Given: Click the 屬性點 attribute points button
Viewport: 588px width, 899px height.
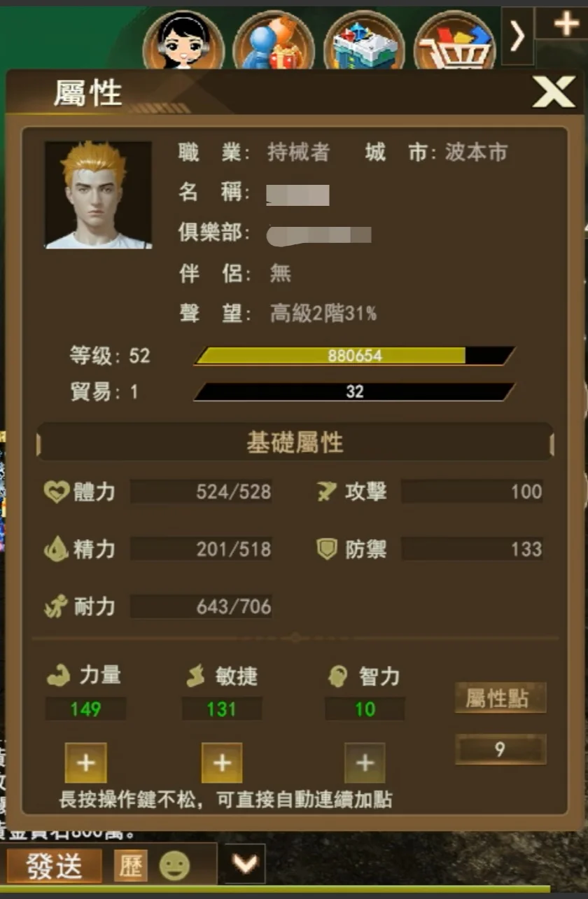Looking at the screenshot, I should pyautogui.click(x=500, y=698).
